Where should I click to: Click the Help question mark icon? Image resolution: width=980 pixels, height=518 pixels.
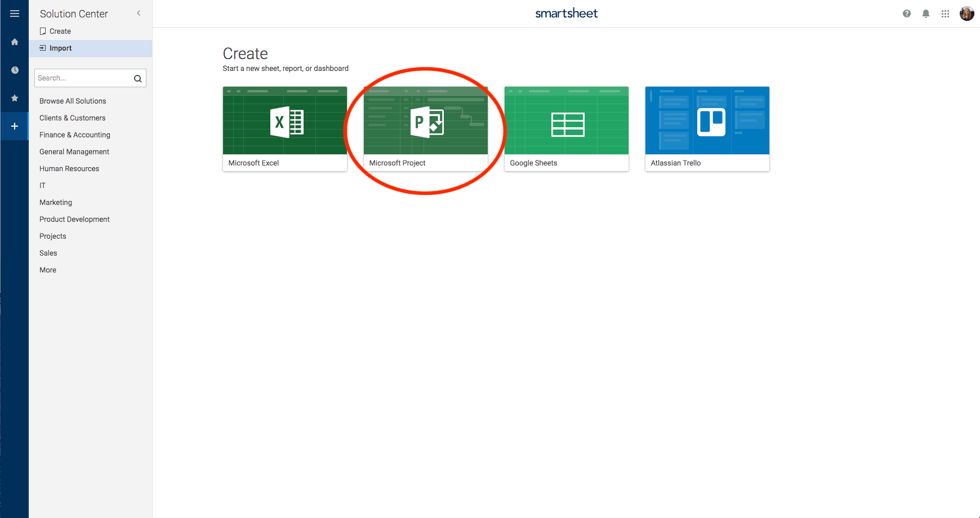pyautogui.click(x=907, y=14)
